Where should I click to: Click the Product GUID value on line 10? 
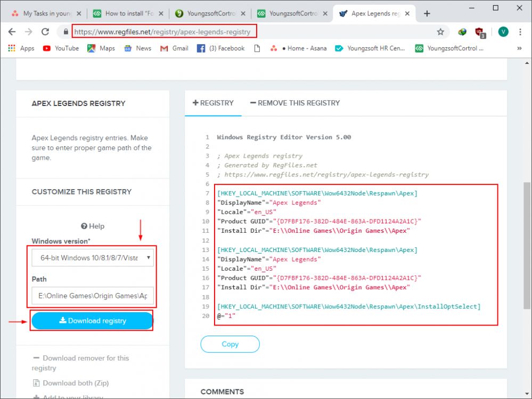click(x=347, y=222)
